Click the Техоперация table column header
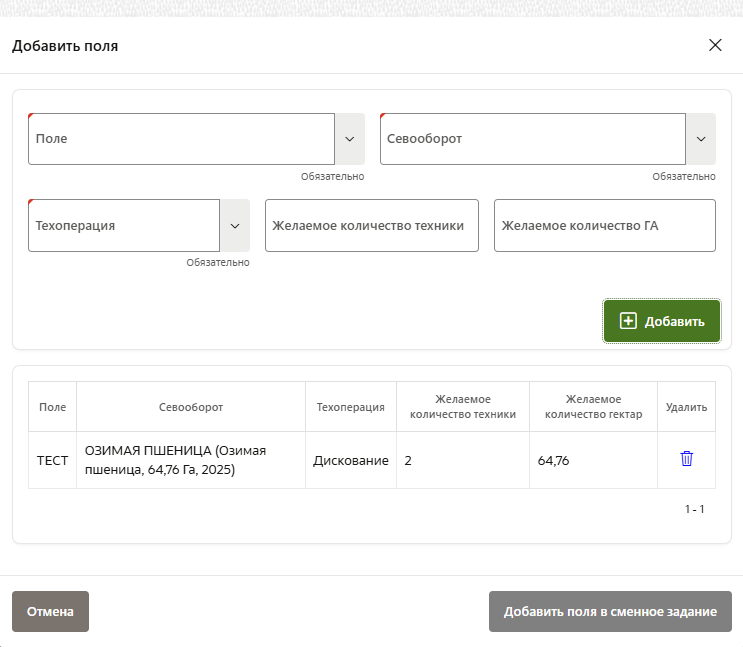 tap(350, 407)
